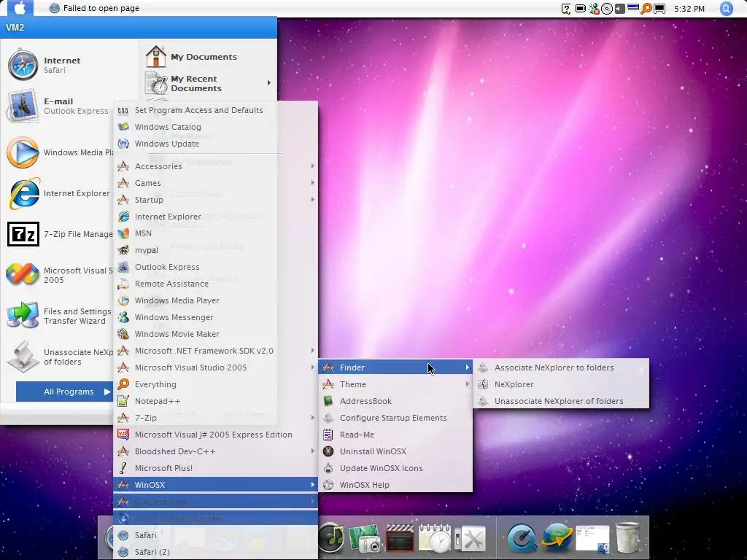This screenshot has height=560, width=747.
Task: Expand the Bloodshed Dev-C++ program group
Action: tap(216, 451)
